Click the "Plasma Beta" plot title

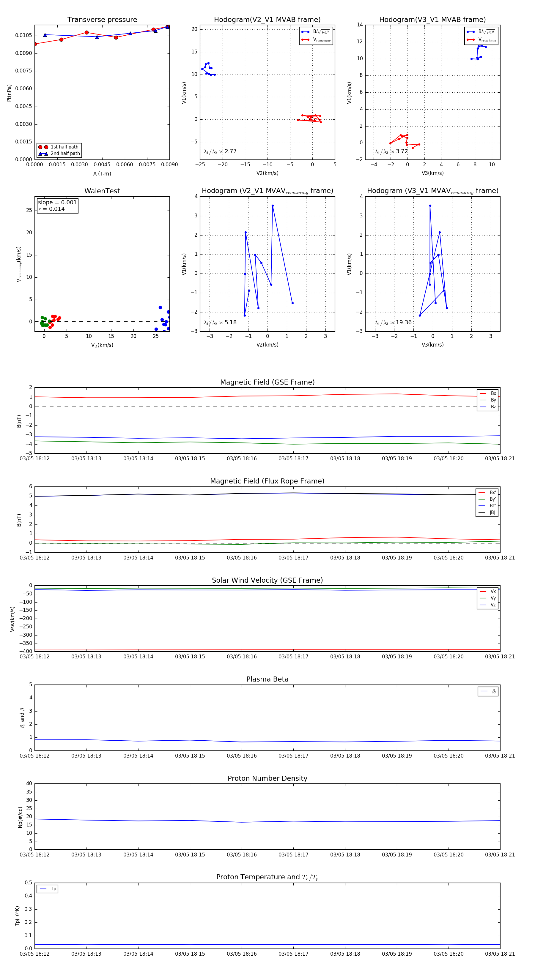coord(267,679)
